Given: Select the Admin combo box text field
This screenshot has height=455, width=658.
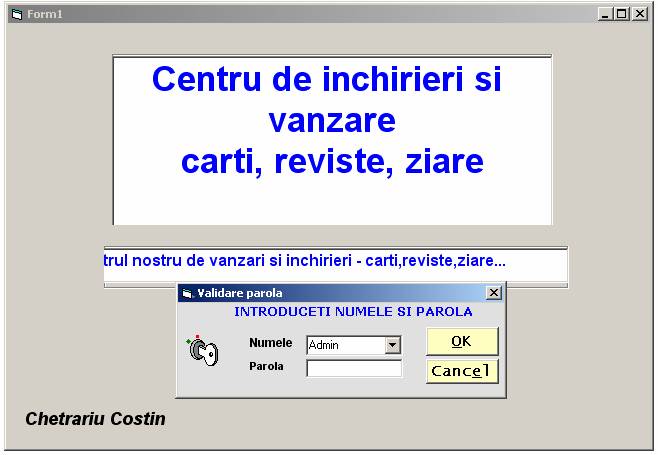Looking at the screenshot, I should tap(345, 345).
